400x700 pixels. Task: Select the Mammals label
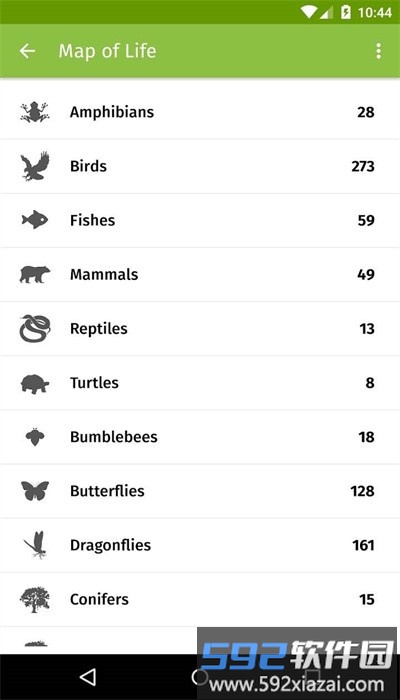click(104, 274)
